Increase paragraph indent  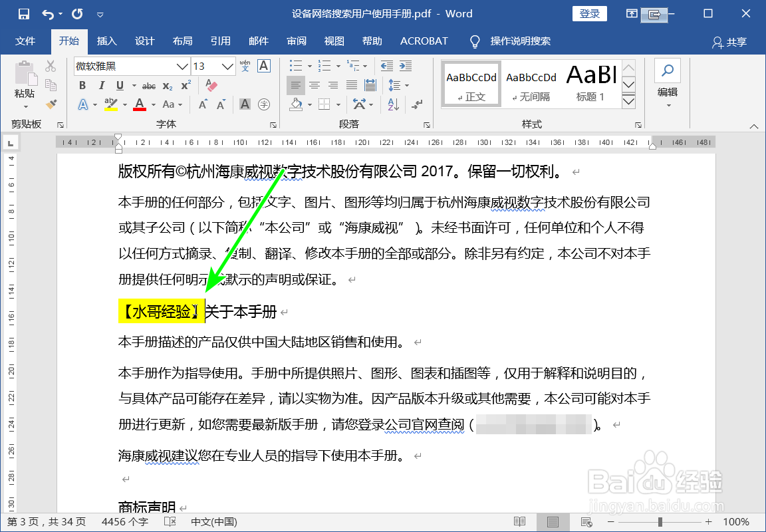pos(406,65)
